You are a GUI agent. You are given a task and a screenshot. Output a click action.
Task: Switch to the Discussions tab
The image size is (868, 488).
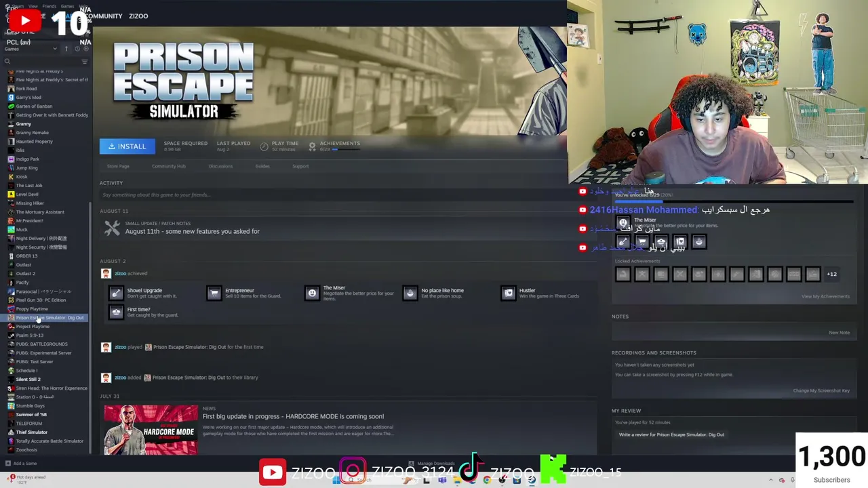tap(220, 166)
